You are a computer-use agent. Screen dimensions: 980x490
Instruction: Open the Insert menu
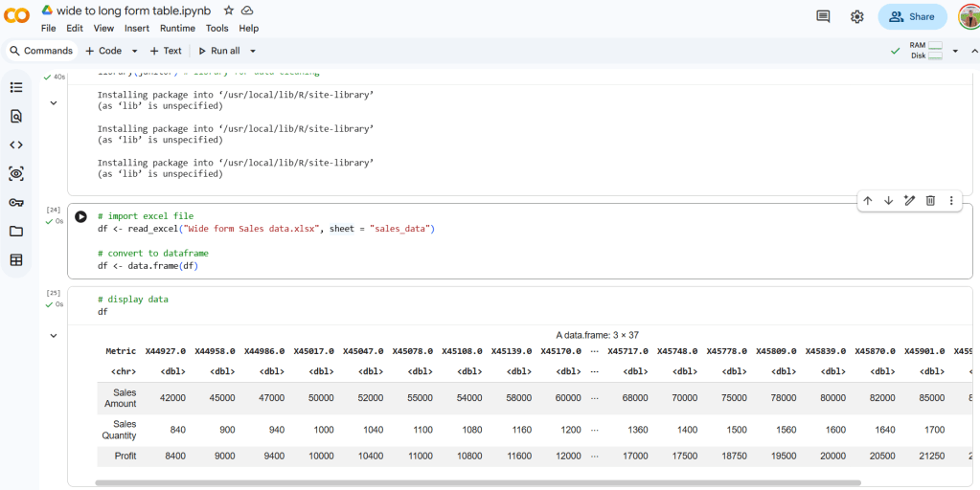tap(137, 29)
